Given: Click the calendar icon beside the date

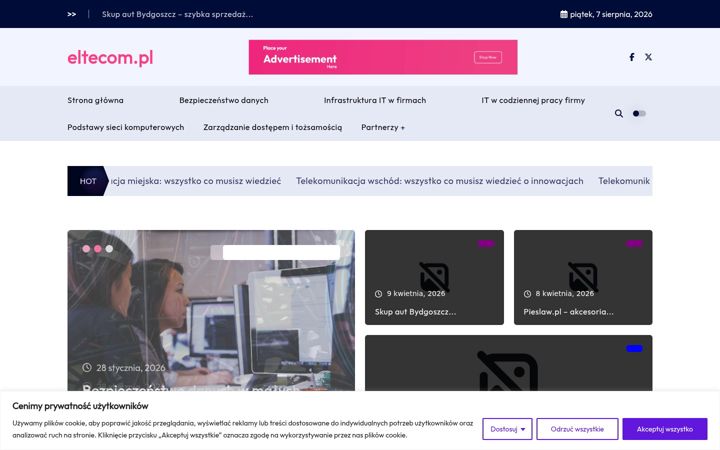Looking at the screenshot, I should pos(563,14).
